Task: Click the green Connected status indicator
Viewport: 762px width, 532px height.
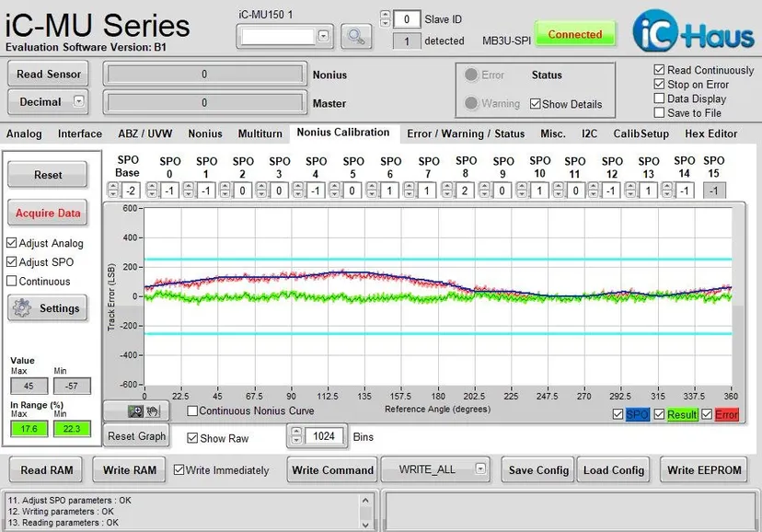Action: [x=575, y=34]
